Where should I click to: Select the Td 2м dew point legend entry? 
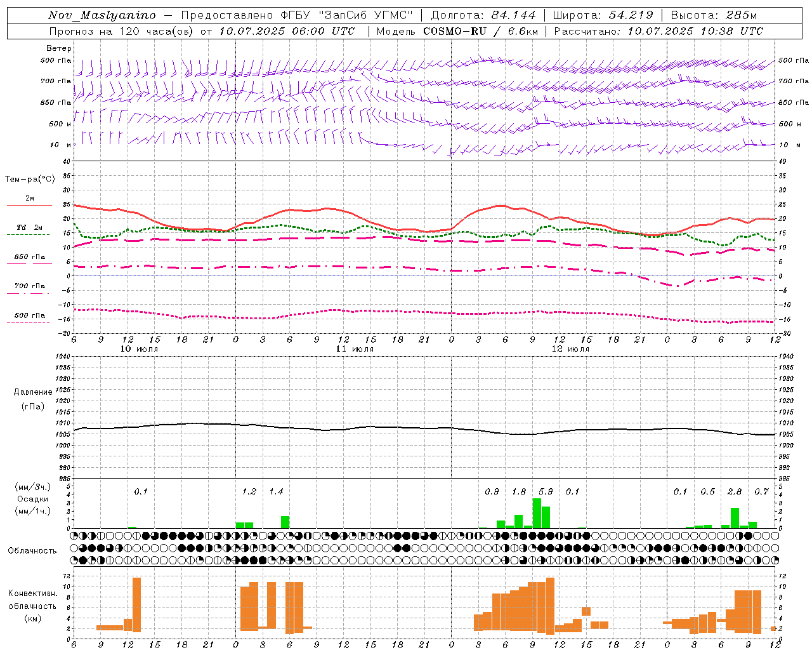29,227
